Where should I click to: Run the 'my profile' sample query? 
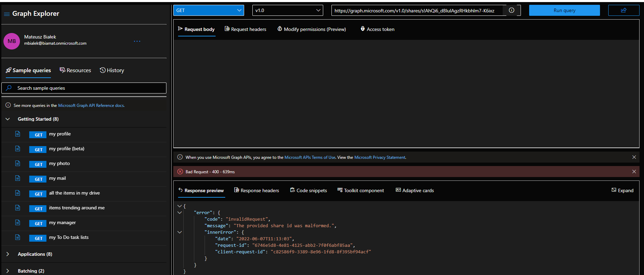(x=60, y=134)
